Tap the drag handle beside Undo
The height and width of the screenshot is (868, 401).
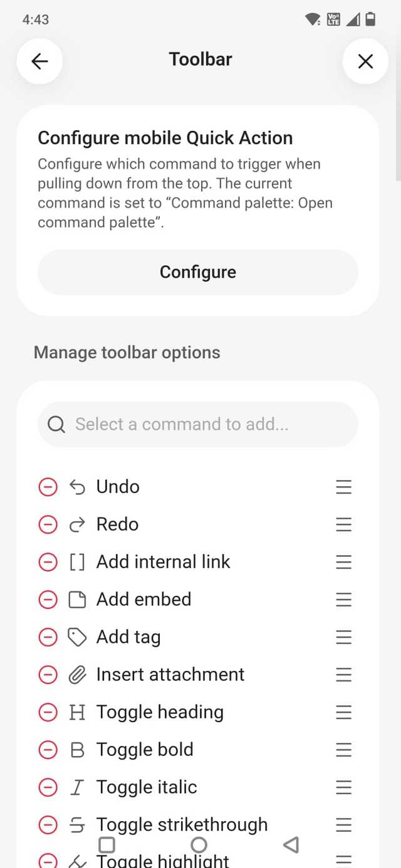pyautogui.click(x=343, y=487)
